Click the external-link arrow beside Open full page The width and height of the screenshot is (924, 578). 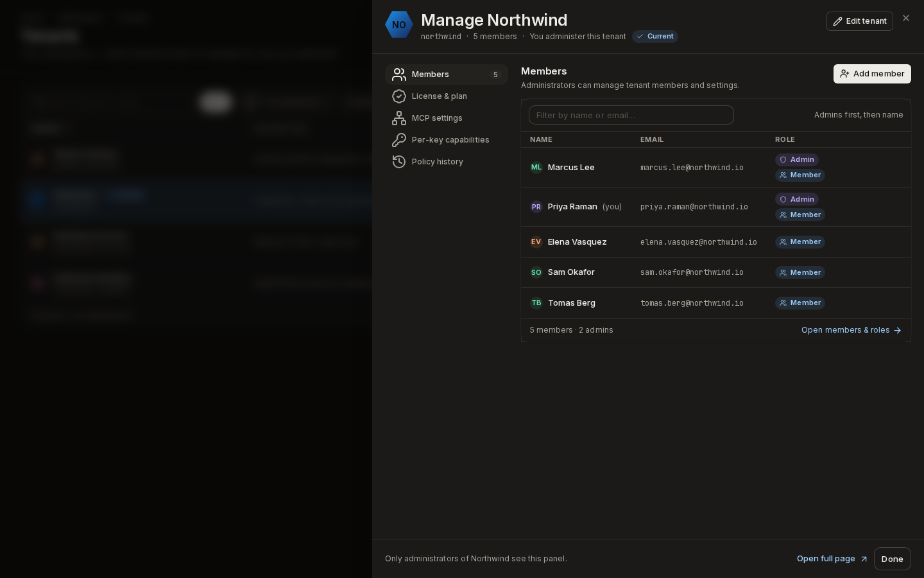(864, 559)
